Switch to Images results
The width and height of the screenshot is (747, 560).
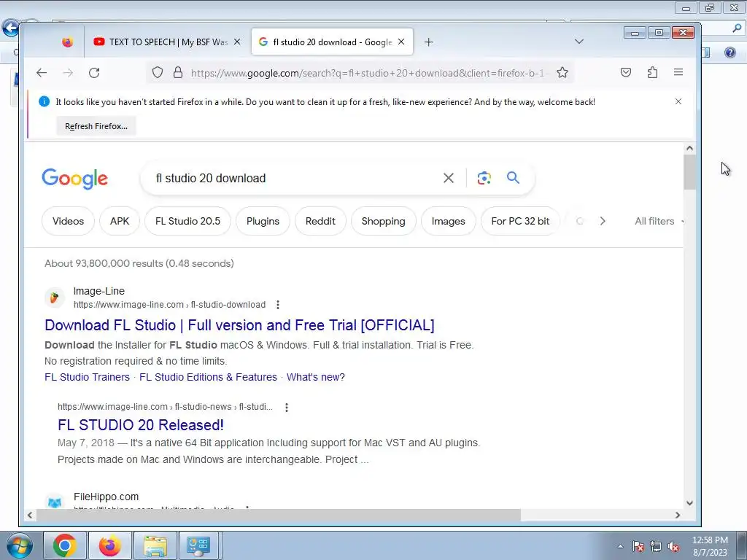pyautogui.click(x=449, y=221)
